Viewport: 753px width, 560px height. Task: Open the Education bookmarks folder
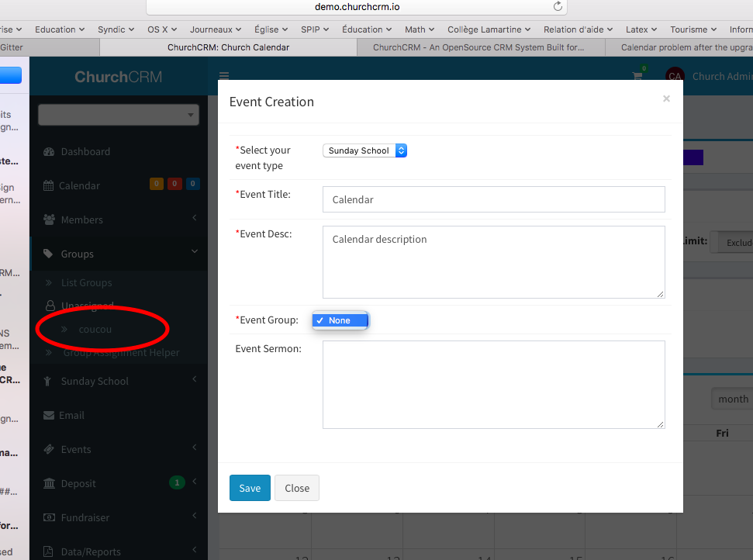point(60,29)
